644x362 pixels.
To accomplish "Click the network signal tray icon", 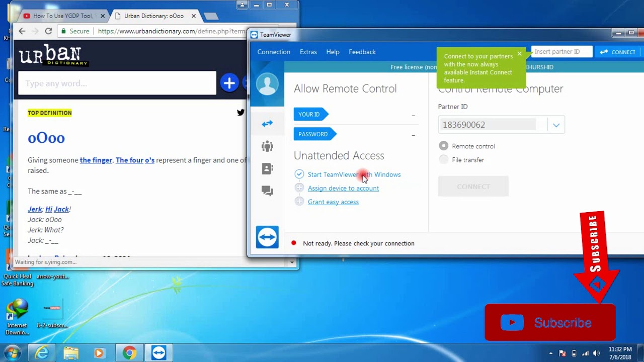I will [585, 353].
